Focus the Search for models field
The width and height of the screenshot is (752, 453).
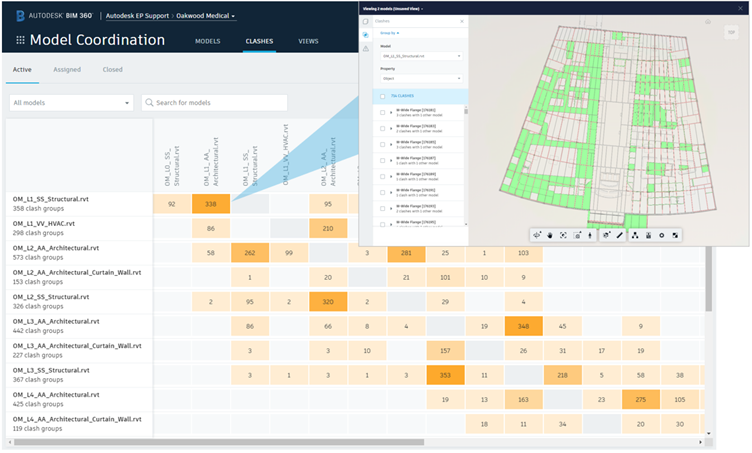tap(214, 103)
